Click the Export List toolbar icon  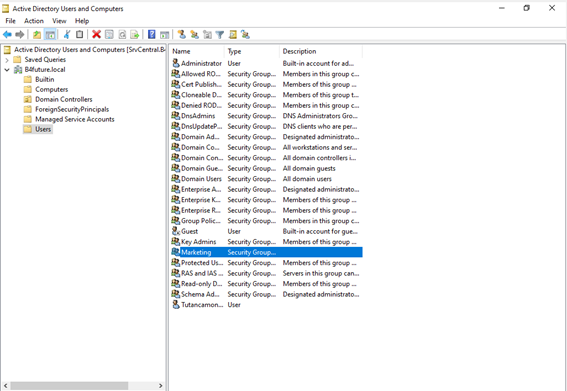point(135,35)
